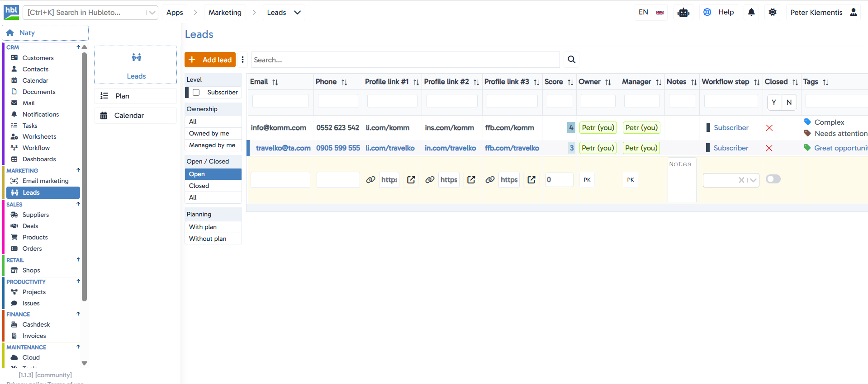Open the travelko@ta.com lead email link
The width and height of the screenshot is (868, 384).
(x=283, y=148)
